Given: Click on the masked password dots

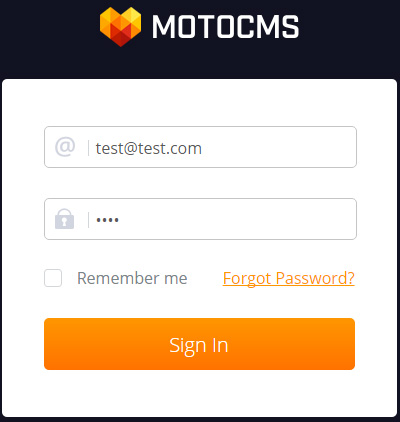Looking at the screenshot, I should tap(107, 220).
